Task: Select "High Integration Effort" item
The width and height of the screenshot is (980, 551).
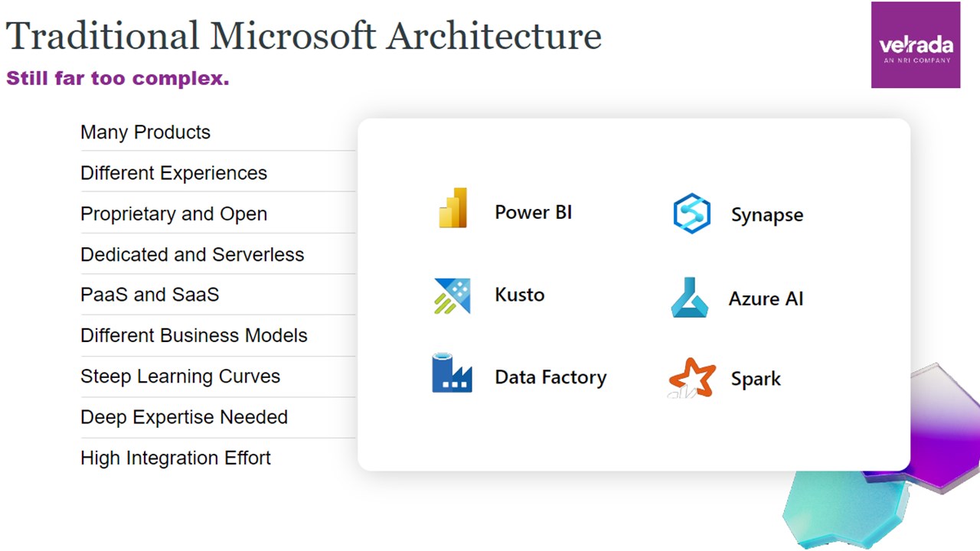Action: pyautogui.click(x=175, y=458)
